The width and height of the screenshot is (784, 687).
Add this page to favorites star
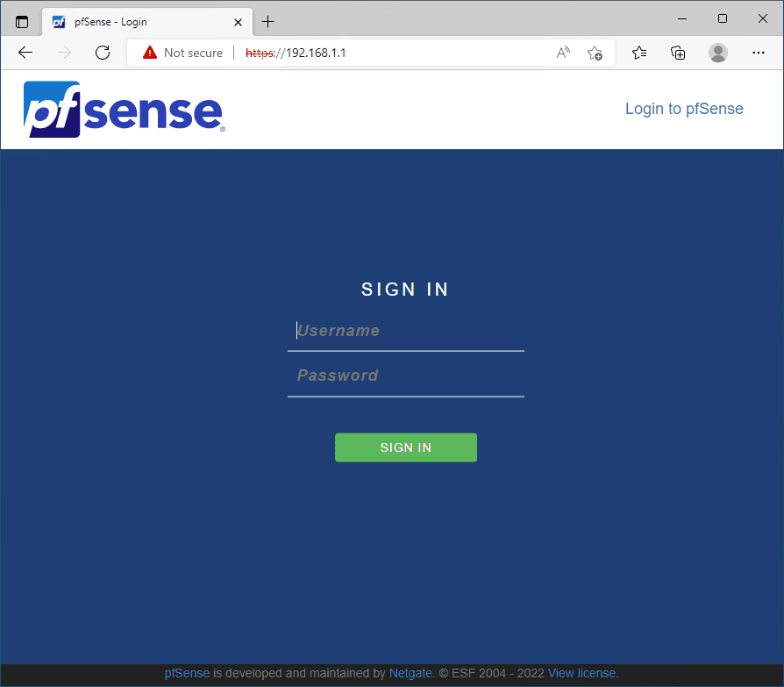595,53
